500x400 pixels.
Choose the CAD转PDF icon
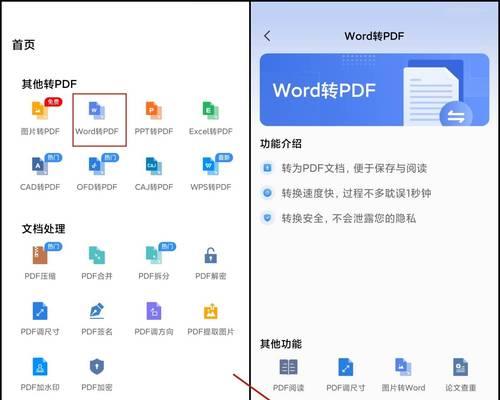click(40, 166)
